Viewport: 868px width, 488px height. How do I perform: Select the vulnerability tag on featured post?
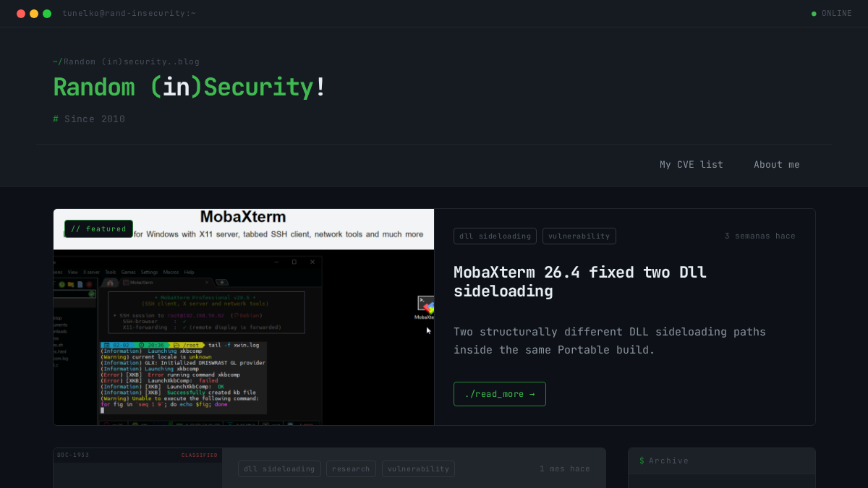579,236
